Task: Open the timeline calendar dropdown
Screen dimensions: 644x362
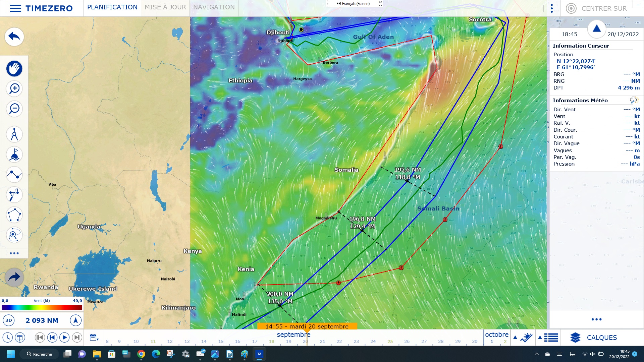Action: click(x=94, y=338)
